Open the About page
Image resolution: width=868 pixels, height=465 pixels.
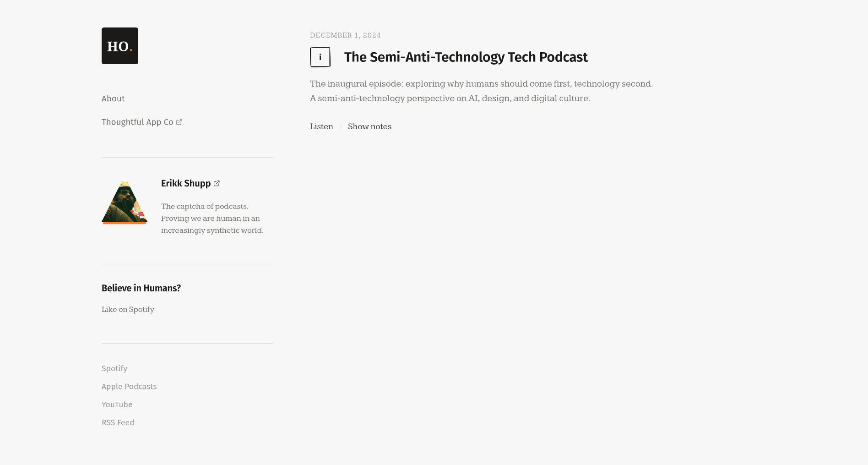[113, 98]
